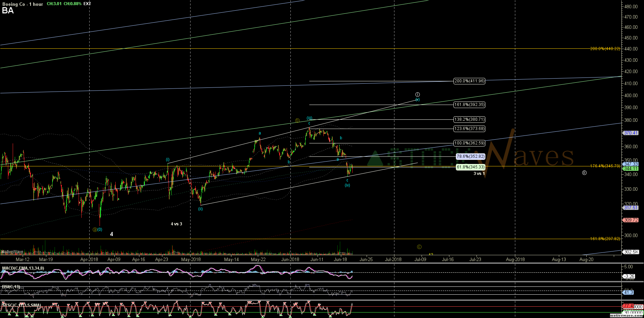
Task: Select the 200.0%(411.96) Fibonacci label
Action: 469,81
